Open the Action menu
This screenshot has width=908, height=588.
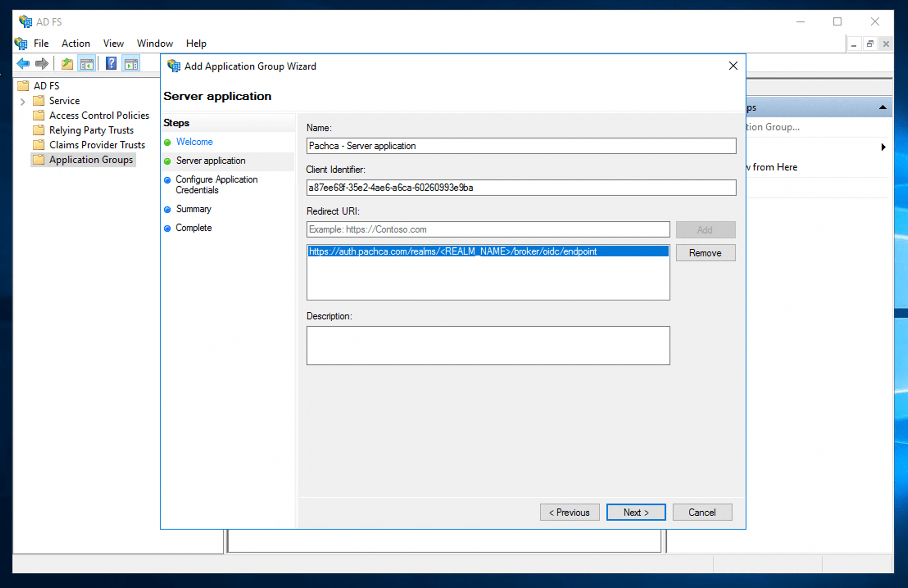[76, 44]
